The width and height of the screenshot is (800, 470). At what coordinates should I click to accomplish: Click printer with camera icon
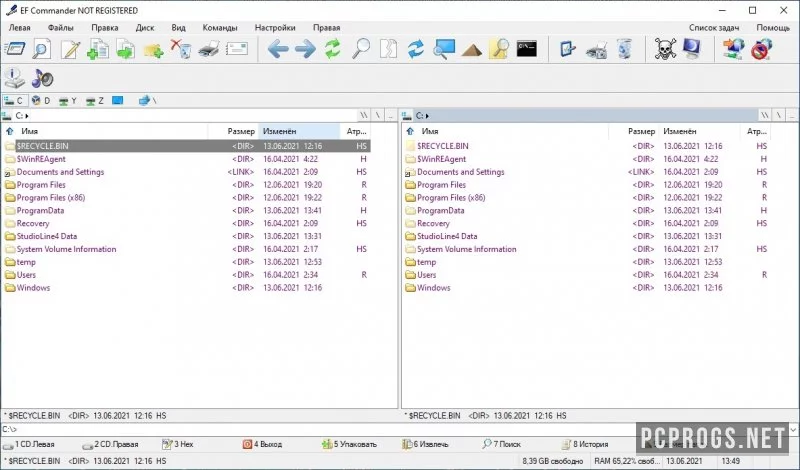[596, 50]
